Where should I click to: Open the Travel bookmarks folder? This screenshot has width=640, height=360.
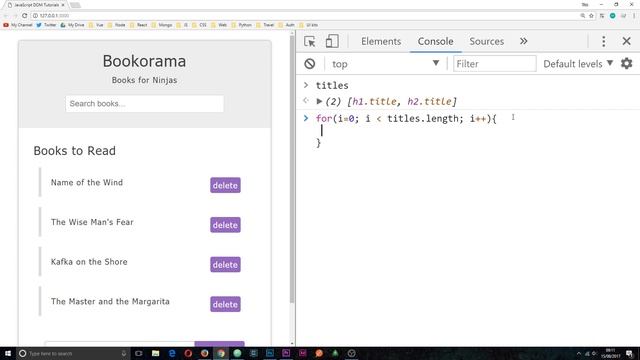coord(265,25)
